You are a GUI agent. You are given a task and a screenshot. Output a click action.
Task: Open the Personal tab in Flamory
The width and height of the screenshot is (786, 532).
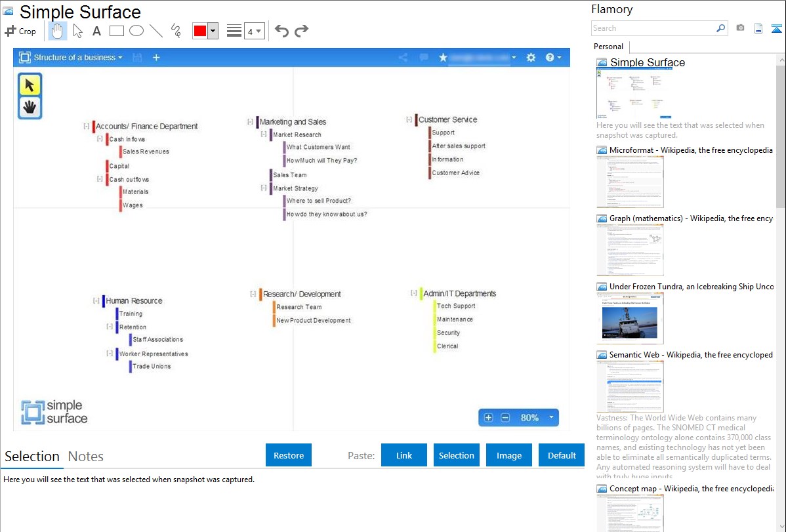pyautogui.click(x=609, y=47)
